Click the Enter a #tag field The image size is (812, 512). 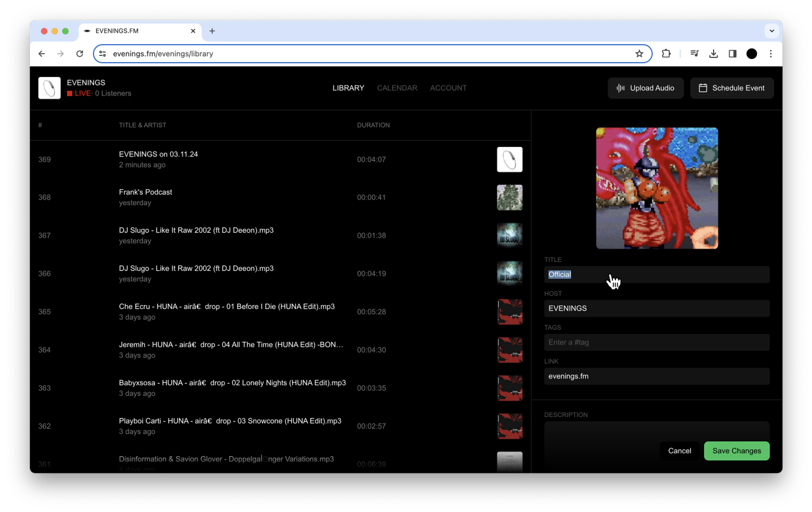point(657,342)
